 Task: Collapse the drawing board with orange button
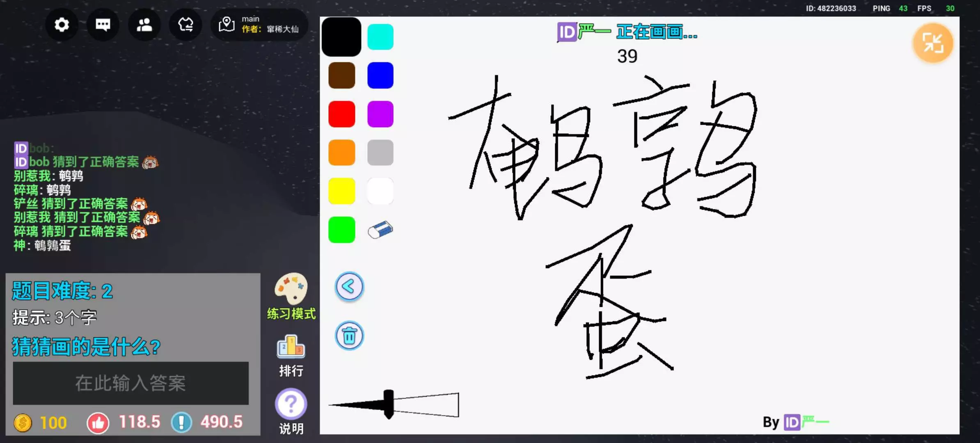(932, 43)
